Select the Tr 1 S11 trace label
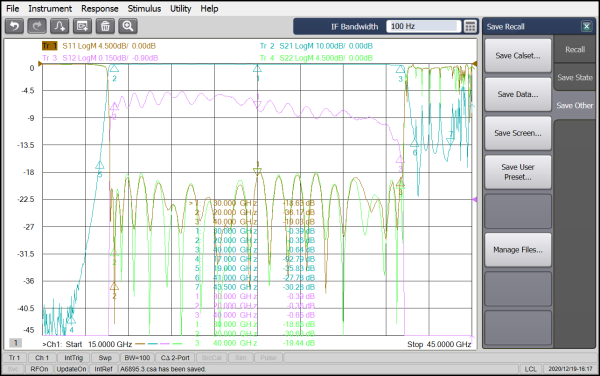600x376 pixels. coord(99,46)
